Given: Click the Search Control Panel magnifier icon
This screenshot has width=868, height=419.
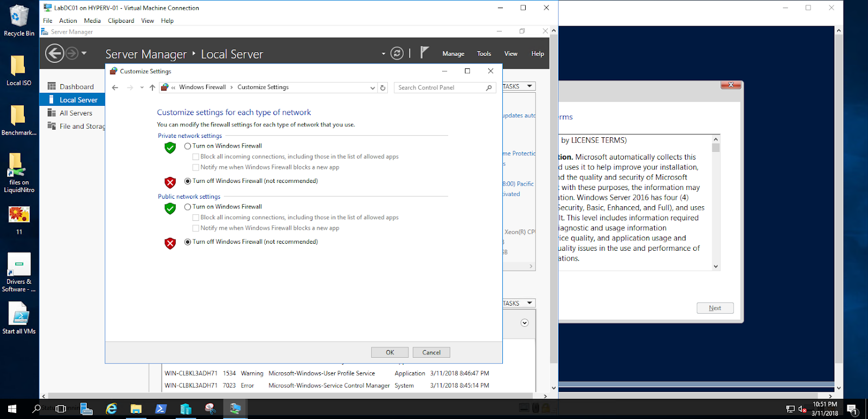Looking at the screenshot, I should 489,87.
